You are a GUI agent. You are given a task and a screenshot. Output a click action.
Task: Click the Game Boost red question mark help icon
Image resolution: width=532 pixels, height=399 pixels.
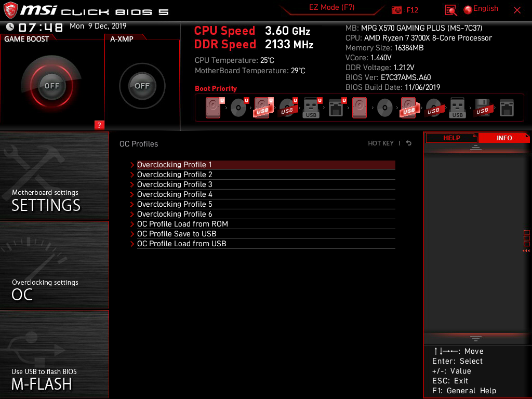99,125
